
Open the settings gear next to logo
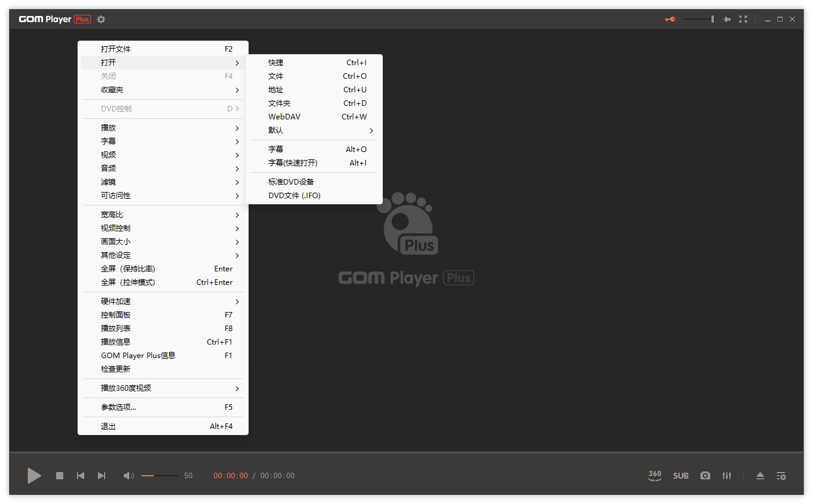click(100, 19)
